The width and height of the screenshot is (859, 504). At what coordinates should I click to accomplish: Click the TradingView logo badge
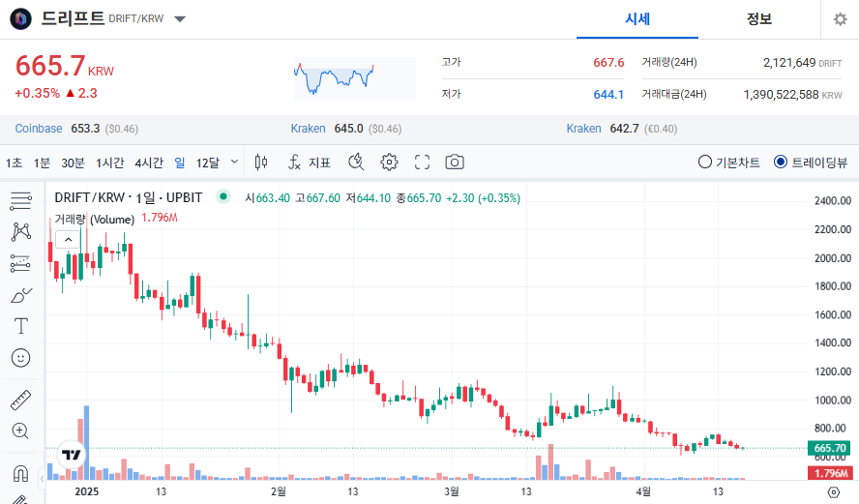coord(72,454)
